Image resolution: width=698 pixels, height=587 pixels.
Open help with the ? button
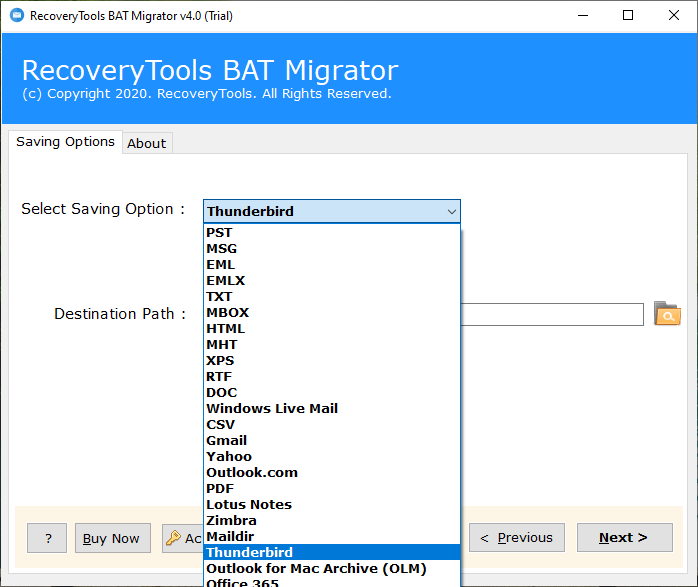click(x=47, y=538)
